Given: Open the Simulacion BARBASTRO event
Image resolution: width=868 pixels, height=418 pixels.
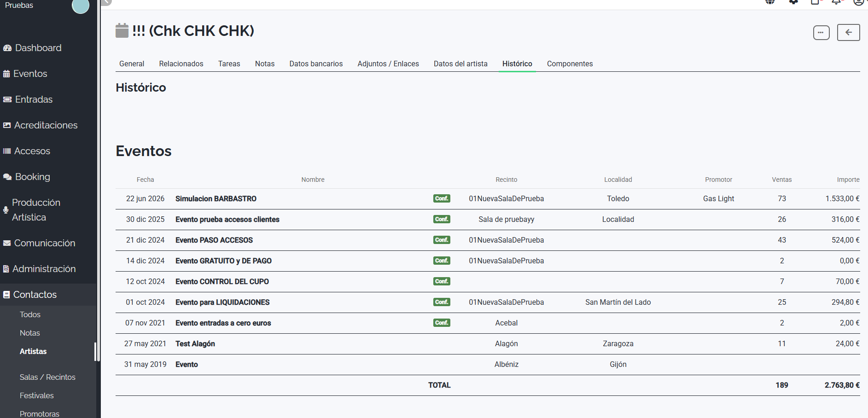Looking at the screenshot, I should tap(216, 199).
